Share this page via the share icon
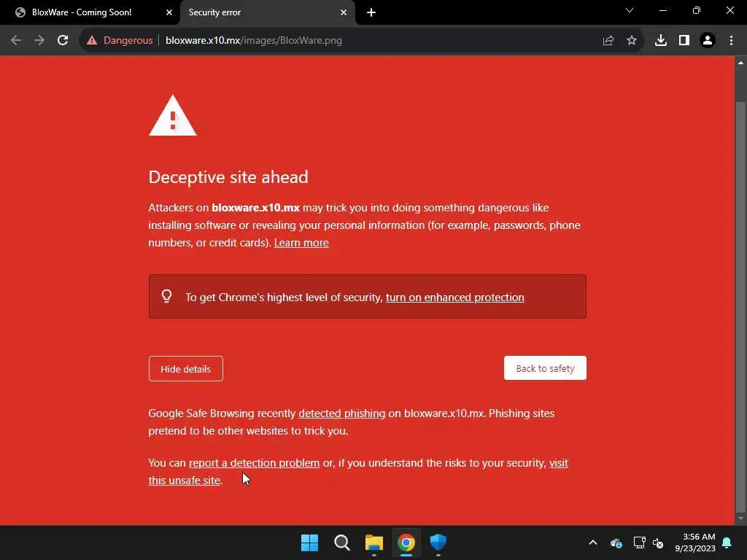The height and width of the screenshot is (560, 747). pyautogui.click(x=608, y=41)
